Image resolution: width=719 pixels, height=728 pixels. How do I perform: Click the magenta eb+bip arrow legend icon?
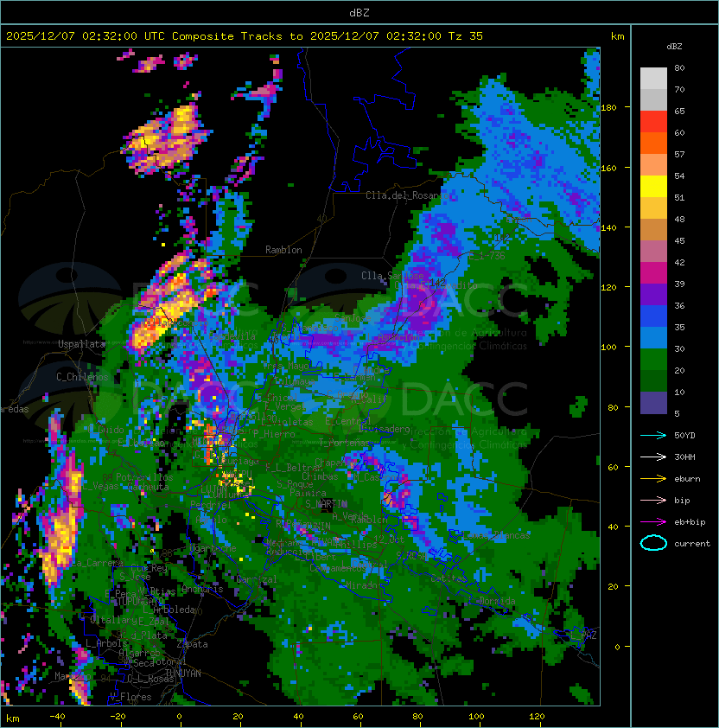pyautogui.click(x=653, y=522)
